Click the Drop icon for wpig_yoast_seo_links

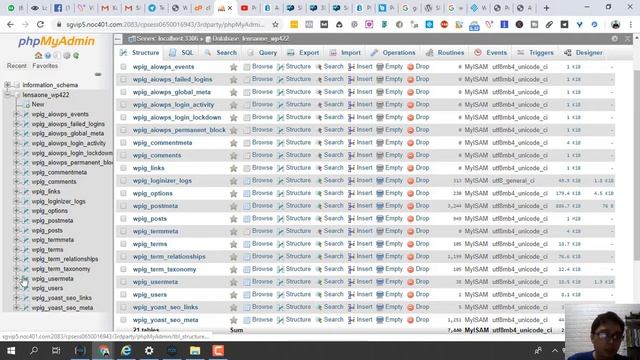[x=411, y=307]
